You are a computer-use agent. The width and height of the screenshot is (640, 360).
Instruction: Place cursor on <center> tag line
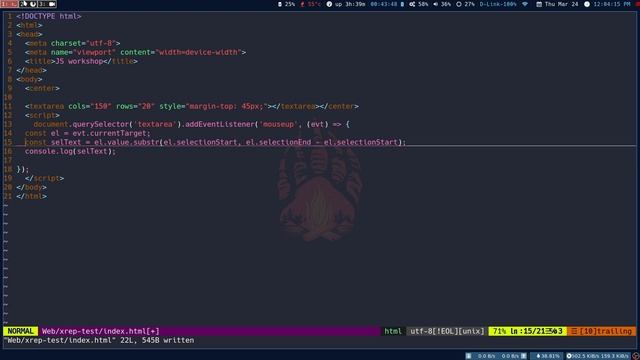(x=42, y=88)
